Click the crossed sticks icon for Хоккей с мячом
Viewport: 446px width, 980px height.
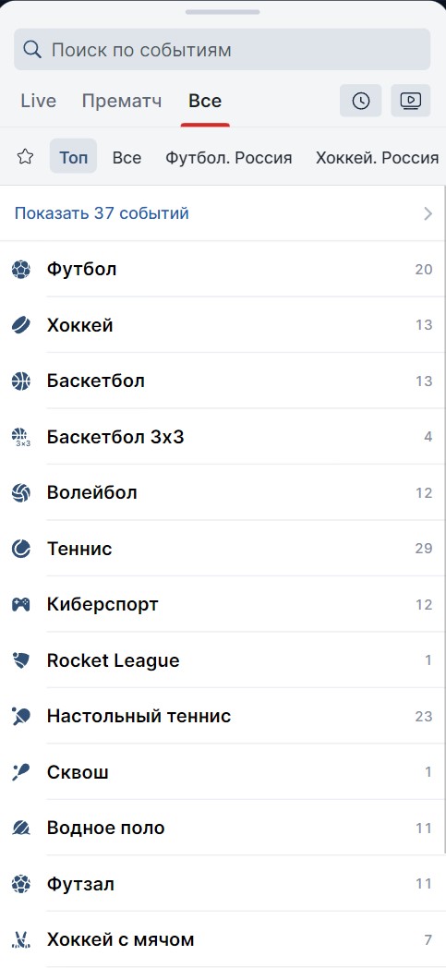click(20, 939)
